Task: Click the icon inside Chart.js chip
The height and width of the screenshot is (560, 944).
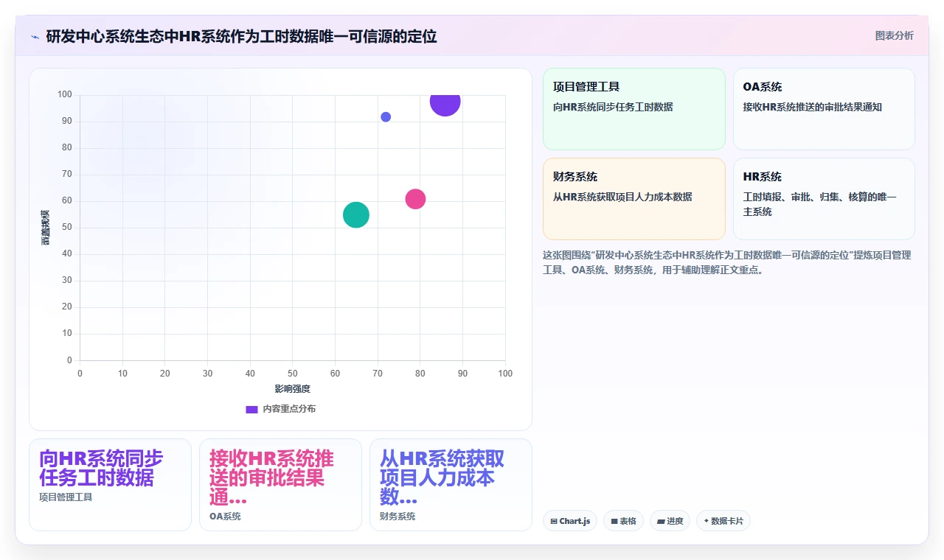Action: point(554,521)
